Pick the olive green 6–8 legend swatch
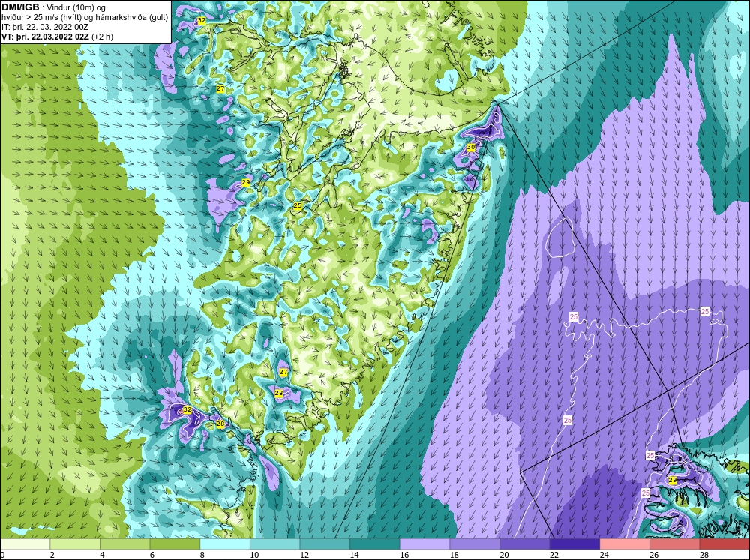Screen dimensions: 750x560 click(175, 544)
